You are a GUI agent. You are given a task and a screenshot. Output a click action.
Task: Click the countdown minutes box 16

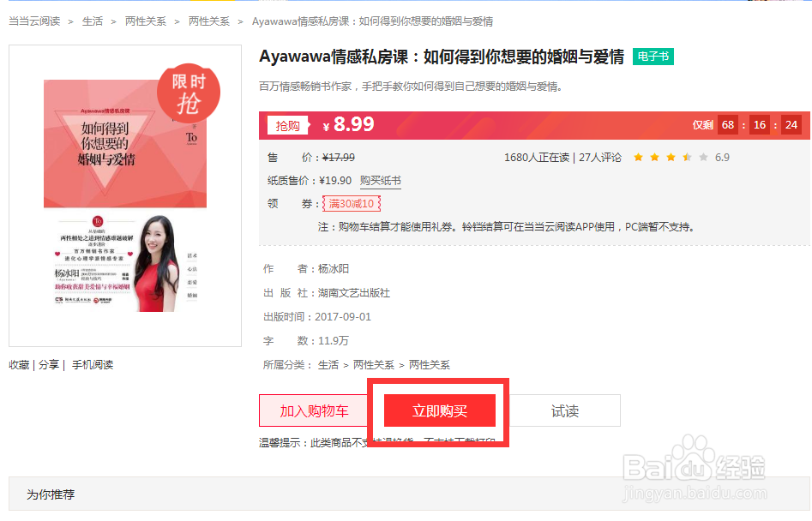tap(760, 125)
